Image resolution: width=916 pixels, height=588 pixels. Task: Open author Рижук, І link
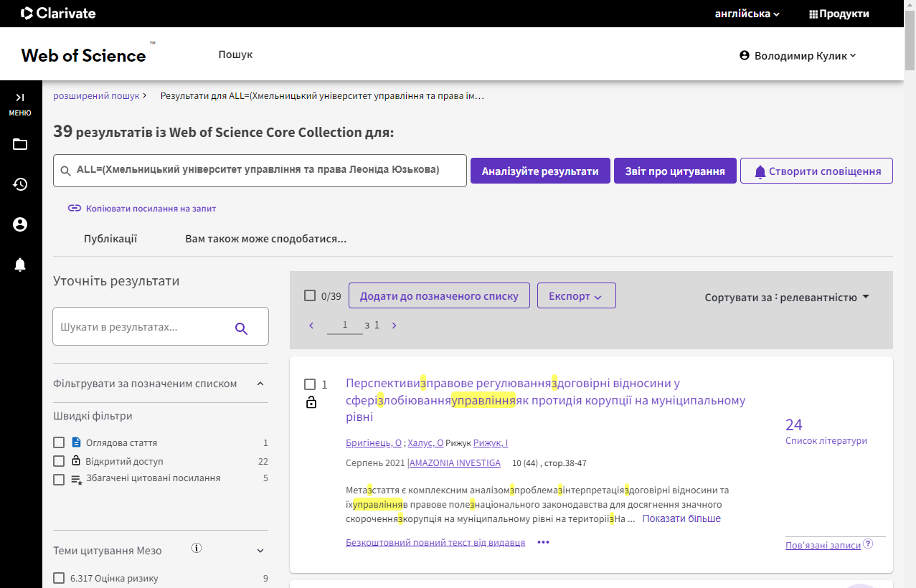tap(491, 443)
